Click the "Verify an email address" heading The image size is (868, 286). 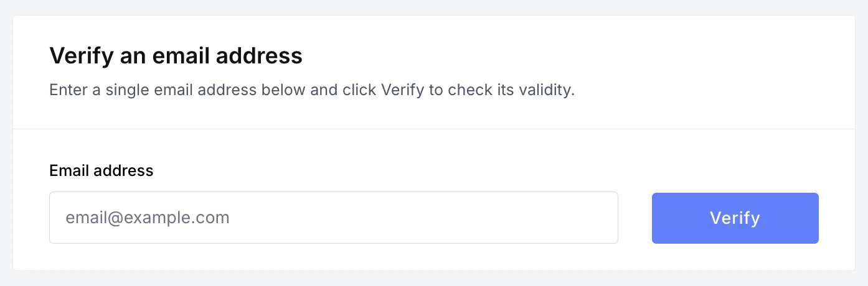176,56
